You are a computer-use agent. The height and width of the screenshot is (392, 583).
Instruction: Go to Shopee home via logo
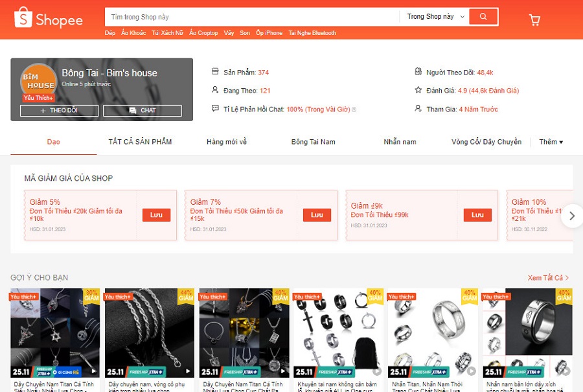point(49,18)
